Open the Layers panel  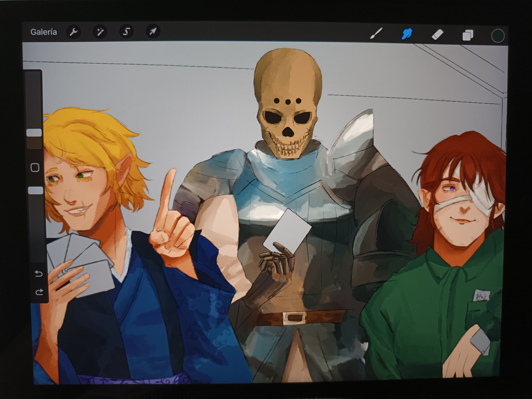point(468,35)
